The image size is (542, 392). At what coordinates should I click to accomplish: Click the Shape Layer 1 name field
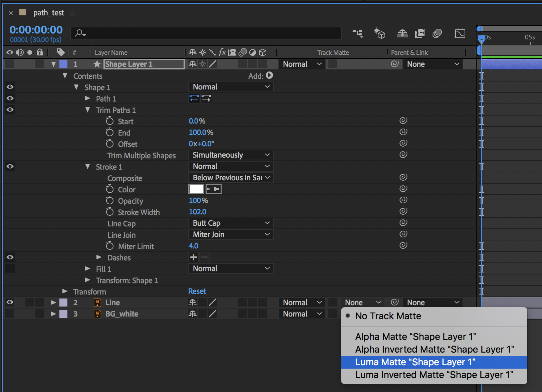click(144, 64)
